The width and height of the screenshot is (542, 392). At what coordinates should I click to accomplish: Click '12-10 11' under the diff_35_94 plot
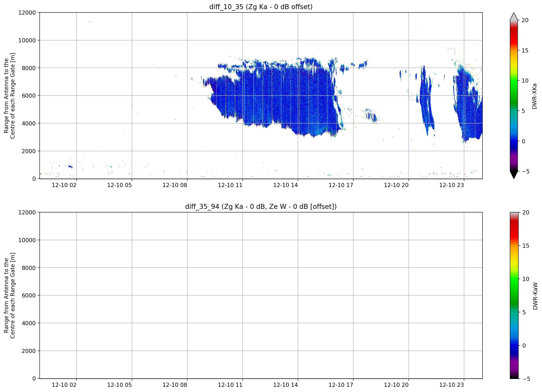tap(230, 385)
